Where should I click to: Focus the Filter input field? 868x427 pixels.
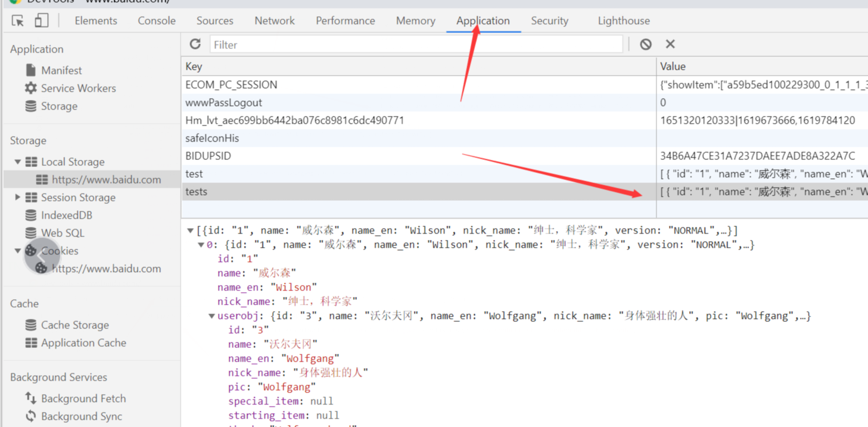pos(416,45)
